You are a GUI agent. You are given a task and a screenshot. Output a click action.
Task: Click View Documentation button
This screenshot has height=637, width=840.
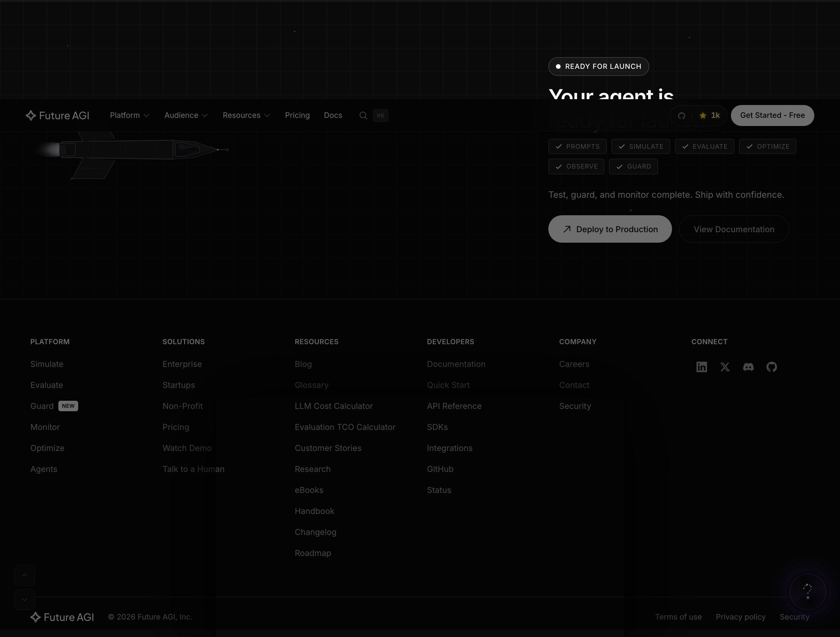tap(734, 229)
